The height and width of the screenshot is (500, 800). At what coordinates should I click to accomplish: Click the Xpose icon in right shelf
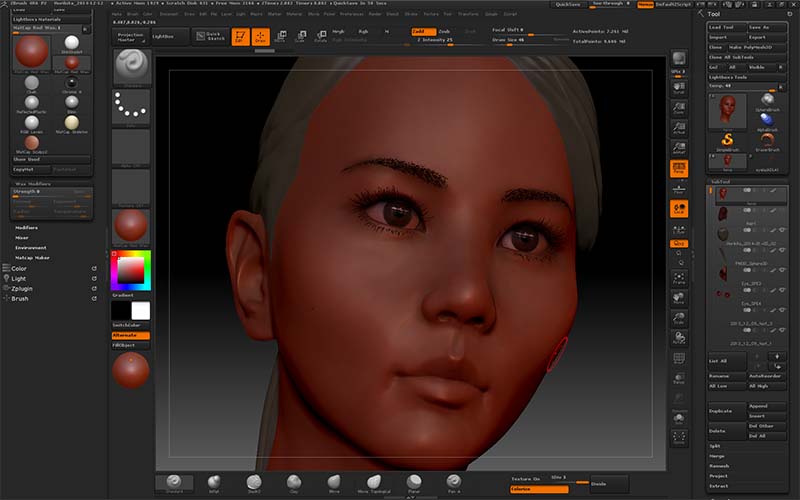pyautogui.click(x=679, y=437)
